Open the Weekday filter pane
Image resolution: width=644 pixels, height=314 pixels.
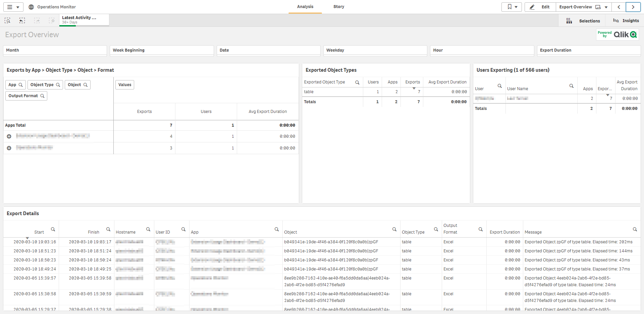375,50
